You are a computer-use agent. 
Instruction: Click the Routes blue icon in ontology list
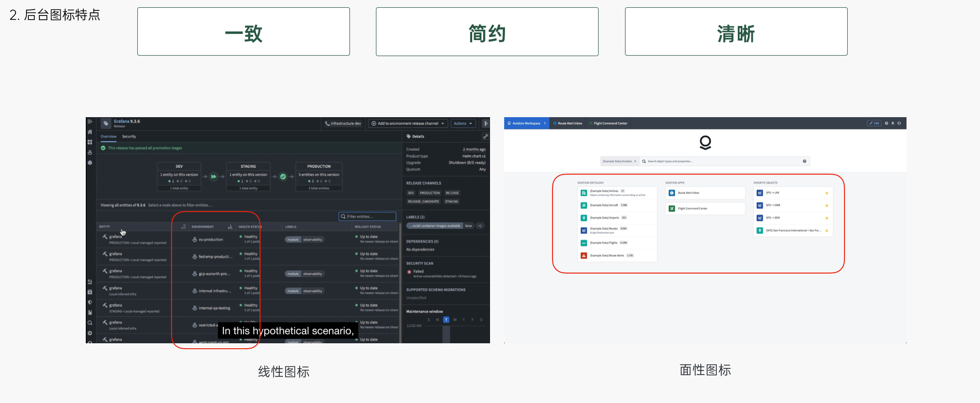pyautogui.click(x=584, y=230)
